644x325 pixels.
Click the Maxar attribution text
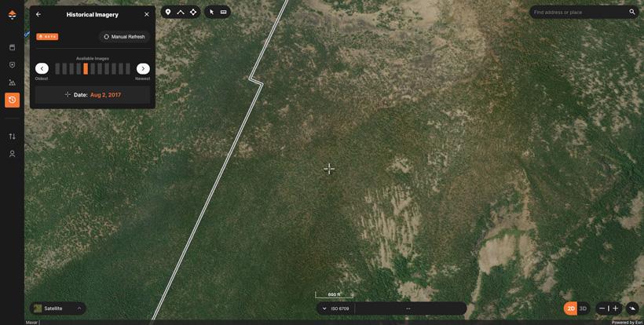pos(31,323)
